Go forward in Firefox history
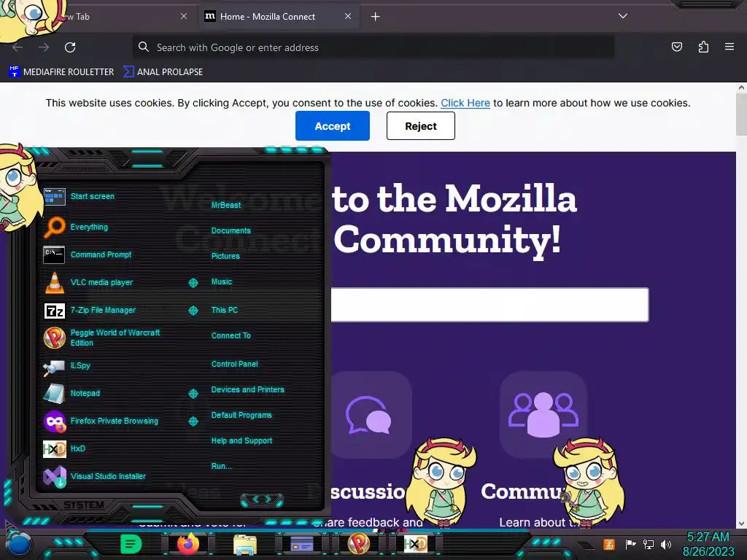Image resolution: width=747 pixels, height=560 pixels. tap(44, 47)
